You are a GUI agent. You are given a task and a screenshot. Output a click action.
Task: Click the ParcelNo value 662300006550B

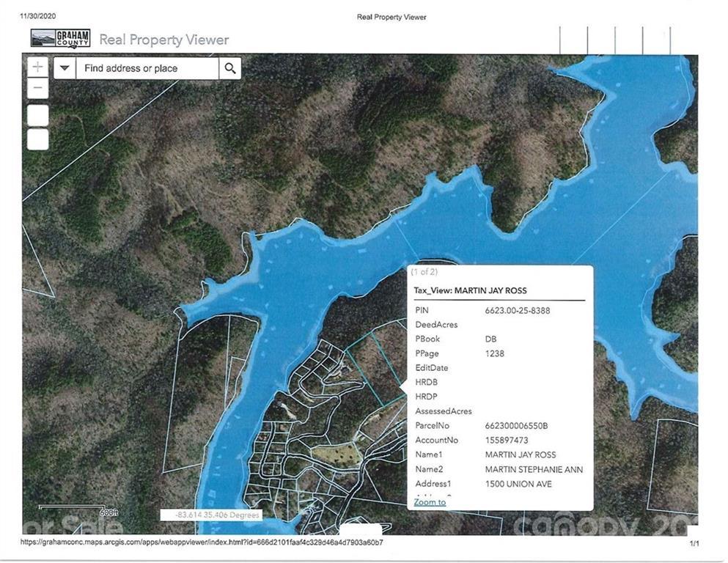pyautogui.click(x=516, y=426)
